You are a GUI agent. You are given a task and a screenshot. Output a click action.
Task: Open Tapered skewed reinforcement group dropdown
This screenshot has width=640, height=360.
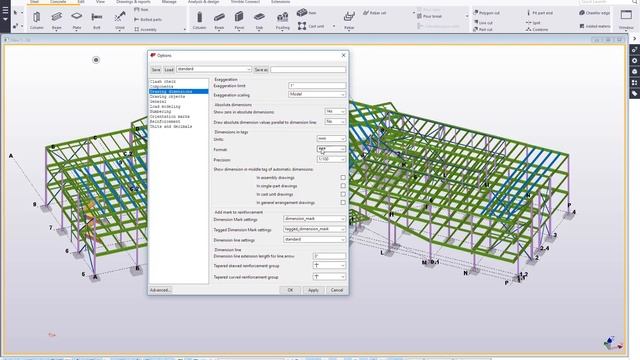click(329, 265)
